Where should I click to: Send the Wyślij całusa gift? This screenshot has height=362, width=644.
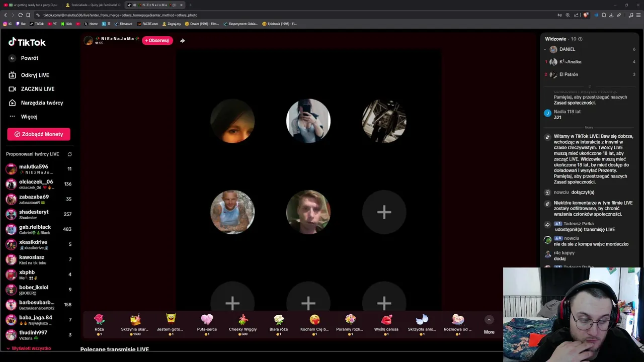(x=386, y=324)
